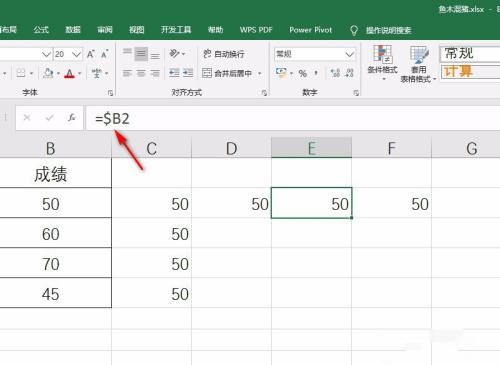
Task: Increase decimal places
Action: point(335,73)
